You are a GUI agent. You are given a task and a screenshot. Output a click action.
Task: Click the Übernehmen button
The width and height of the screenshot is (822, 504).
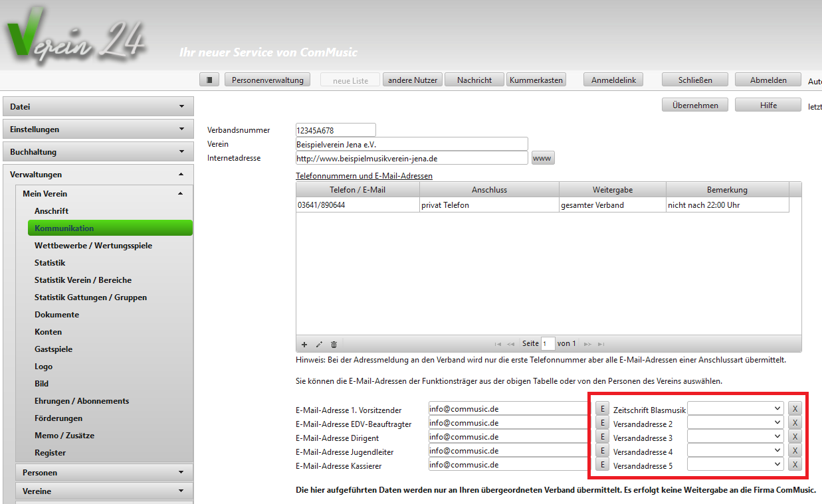[694, 105]
